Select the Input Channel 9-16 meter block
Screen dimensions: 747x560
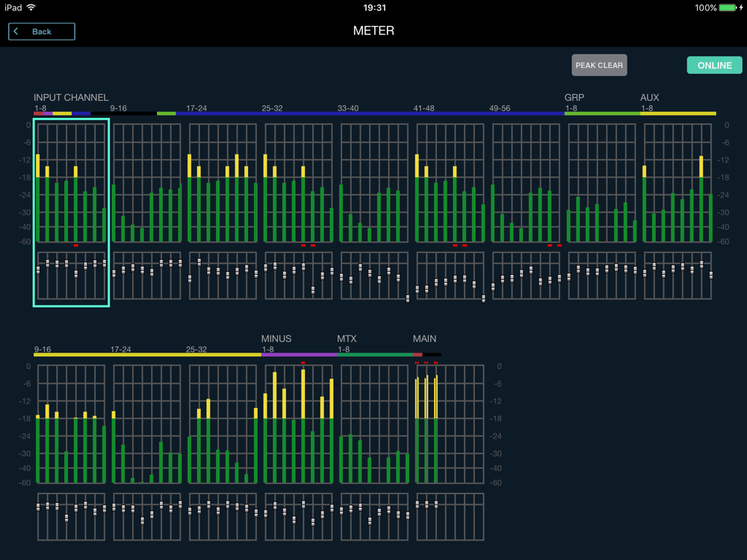click(147, 183)
